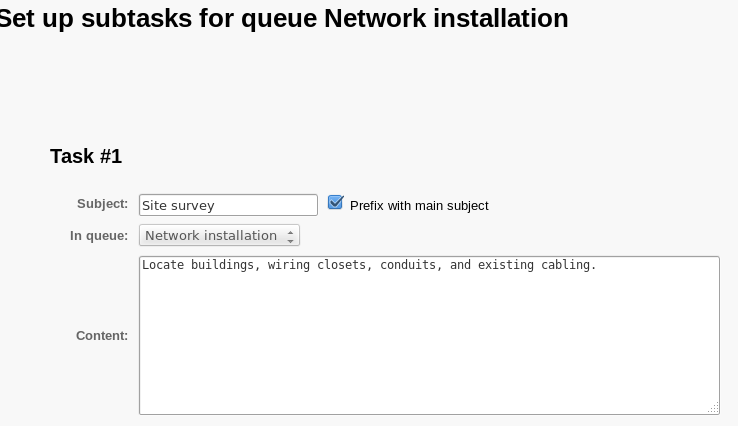
Task: Click the Content: field label
Action: click(x=102, y=336)
